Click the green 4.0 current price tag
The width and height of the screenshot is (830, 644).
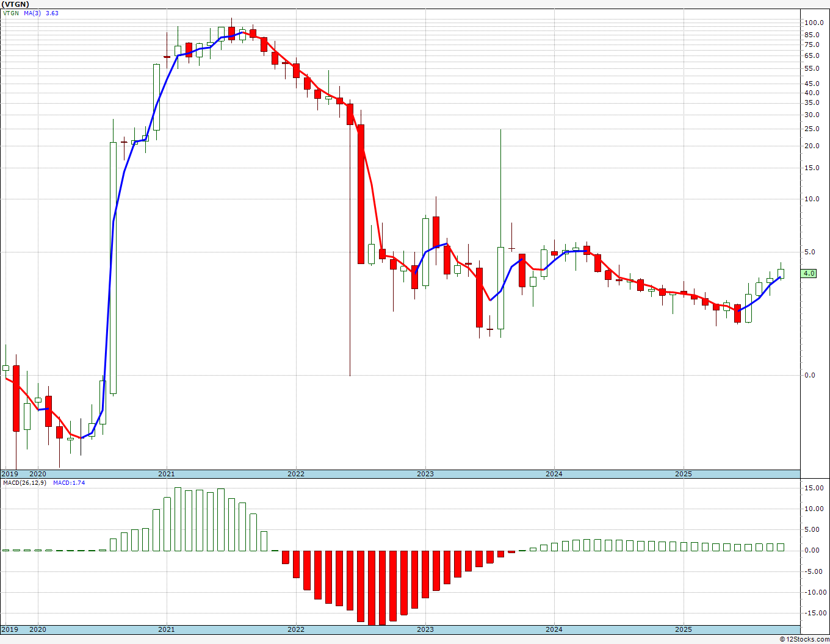coord(809,273)
